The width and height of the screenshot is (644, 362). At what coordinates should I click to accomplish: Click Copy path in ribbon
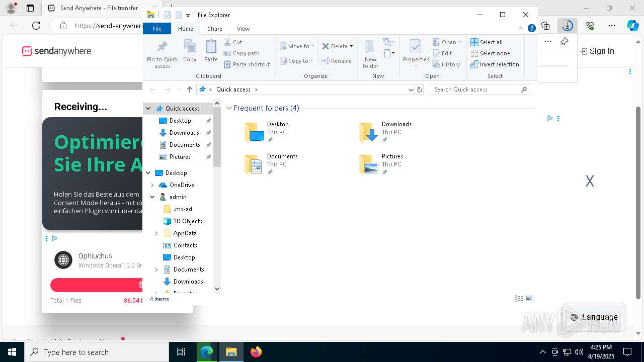tap(242, 53)
